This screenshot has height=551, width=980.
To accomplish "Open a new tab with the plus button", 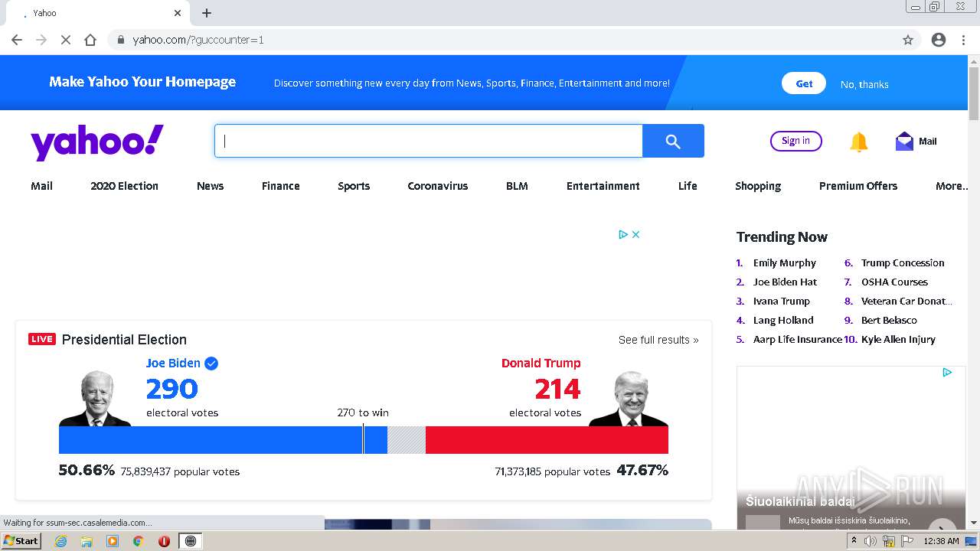I will coord(207,13).
